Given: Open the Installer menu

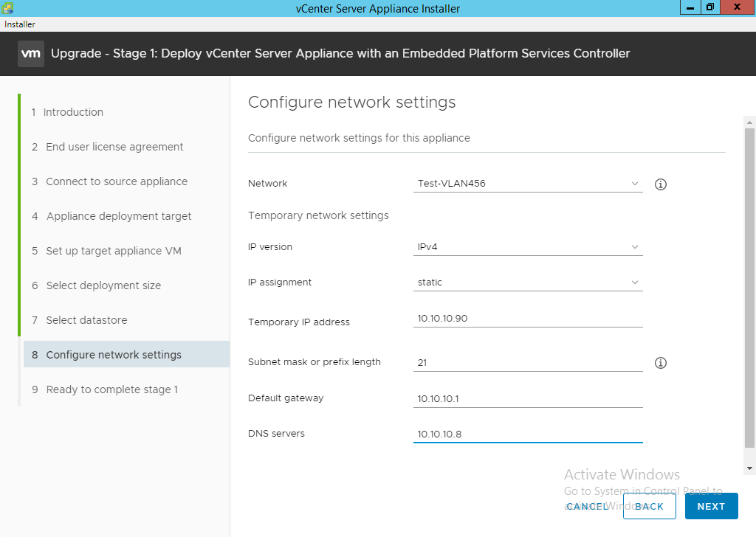Looking at the screenshot, I should point(20,24).
